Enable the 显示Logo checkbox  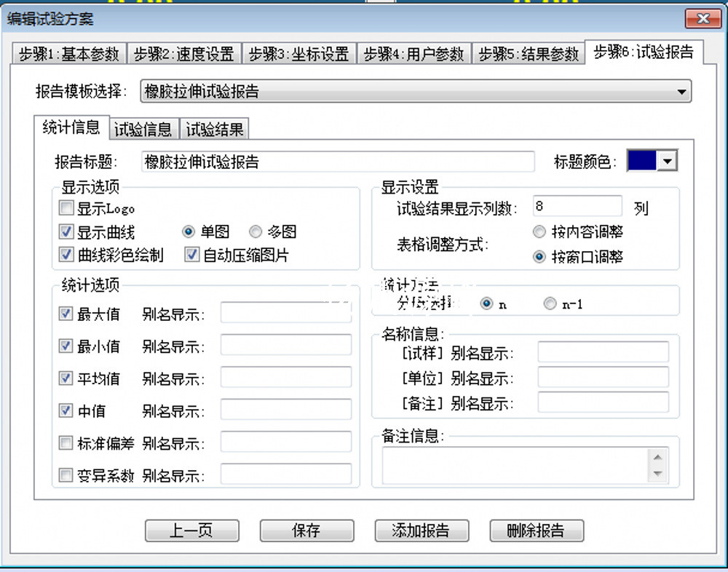click(66, 210)
